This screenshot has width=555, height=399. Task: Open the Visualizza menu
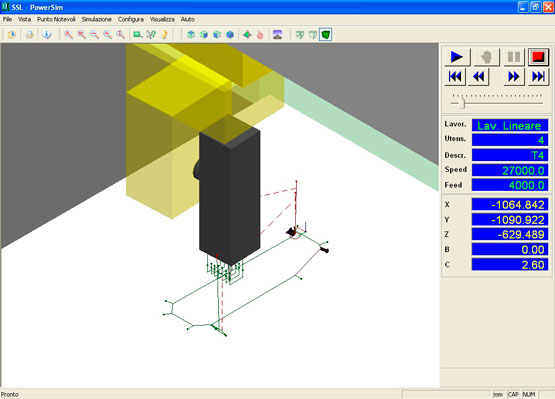coord(162,19)
